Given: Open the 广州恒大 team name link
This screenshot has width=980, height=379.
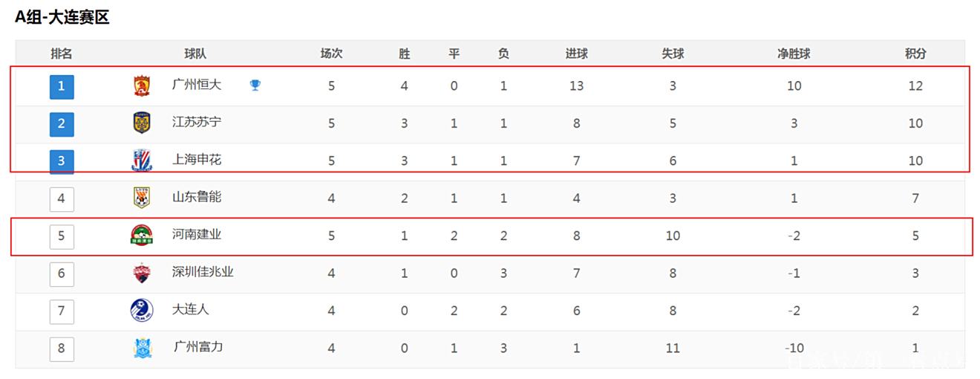Looking at the screenshot, I should [197, 85].
